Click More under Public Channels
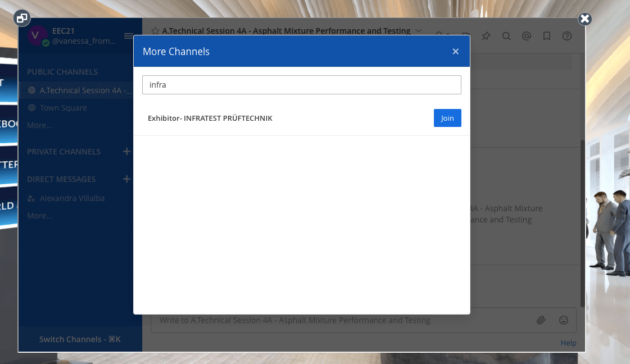Screen dimensions: 630x364 [39, 125]
